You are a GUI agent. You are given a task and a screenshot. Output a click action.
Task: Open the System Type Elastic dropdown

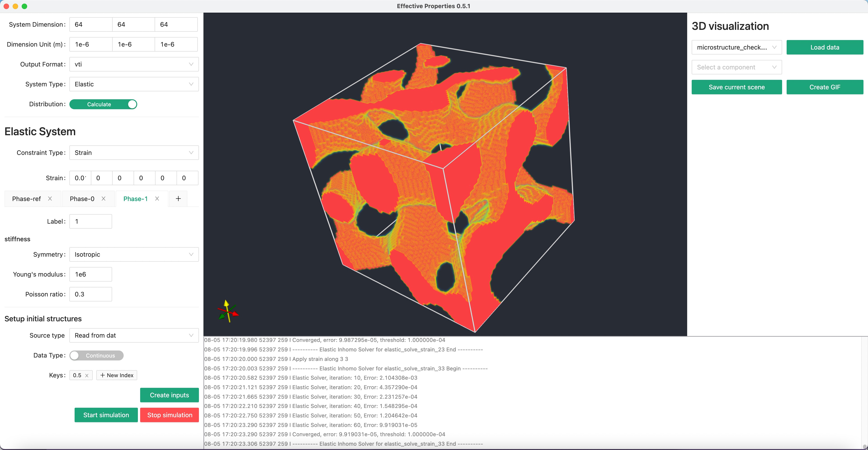click(x=134, y=84)
